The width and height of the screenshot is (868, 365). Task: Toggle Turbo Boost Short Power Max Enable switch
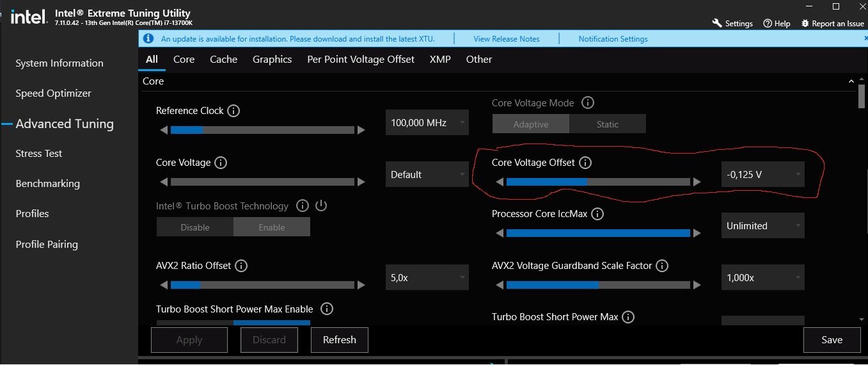[x=233, y=323]
